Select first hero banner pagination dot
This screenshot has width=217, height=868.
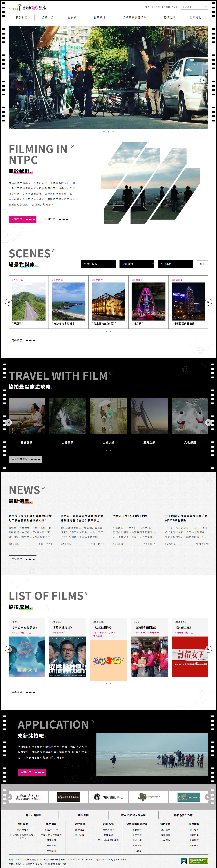click(x=104, y=132)
